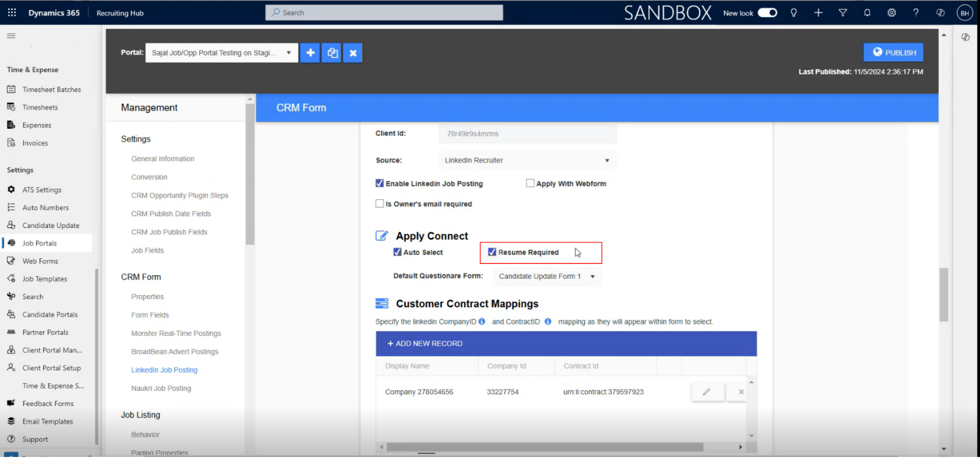Open Candidate Portals in sidebar

click(x=50, y=315)
